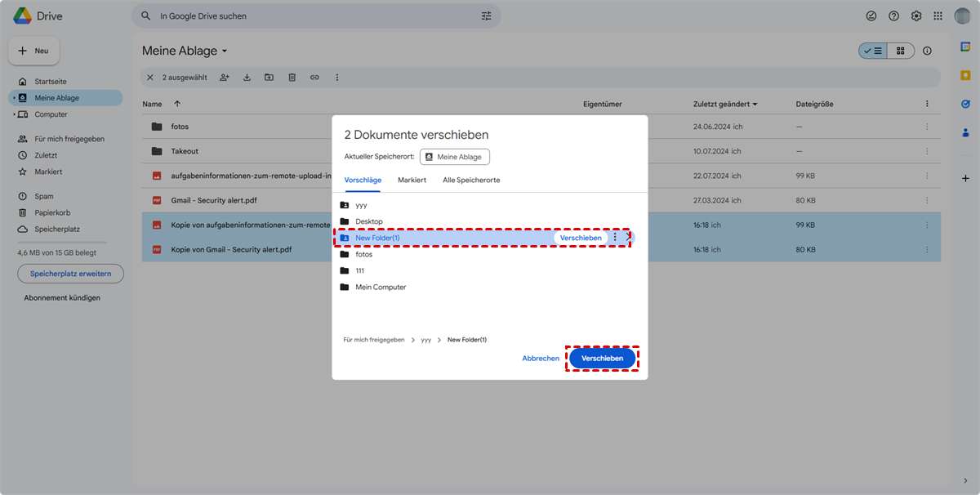
Task: Open more options for Takeout row
Action: [926, 151]
